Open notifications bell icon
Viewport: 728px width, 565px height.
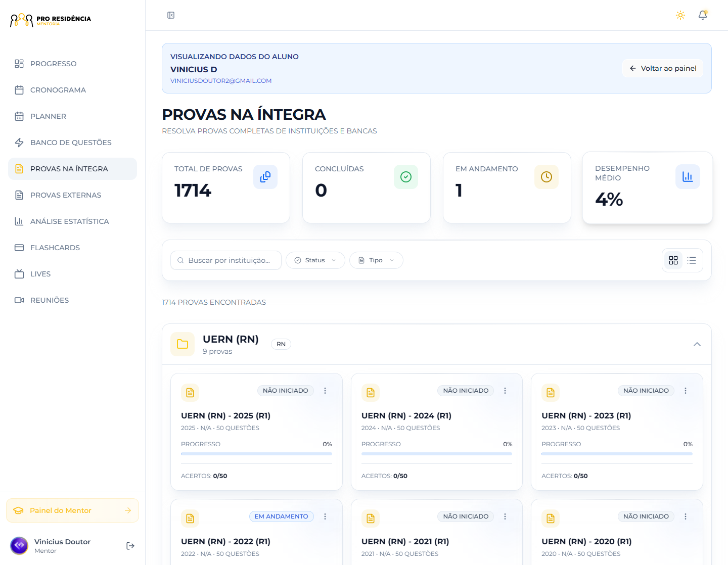(x=703, y=15)
